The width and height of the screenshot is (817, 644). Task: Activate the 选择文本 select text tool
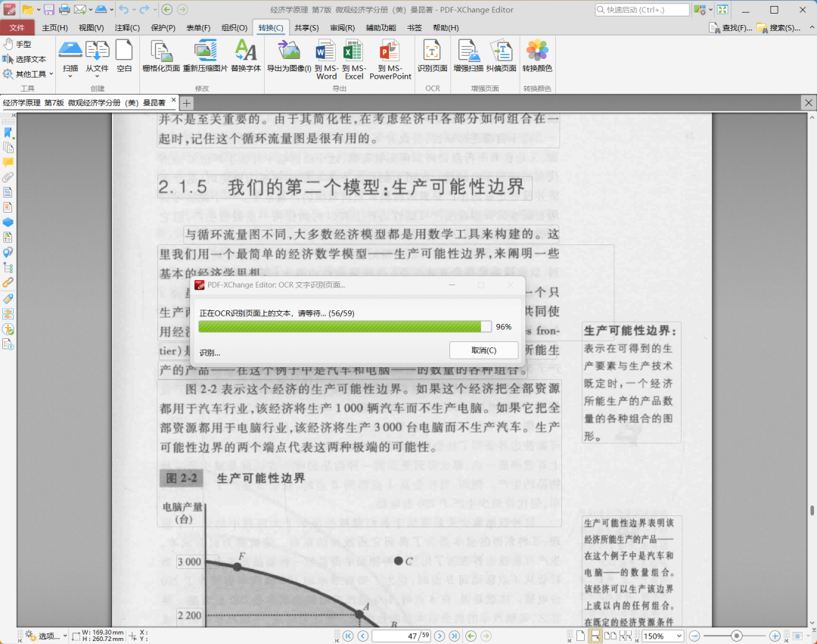pyautogui.click(x=26, y=59)
